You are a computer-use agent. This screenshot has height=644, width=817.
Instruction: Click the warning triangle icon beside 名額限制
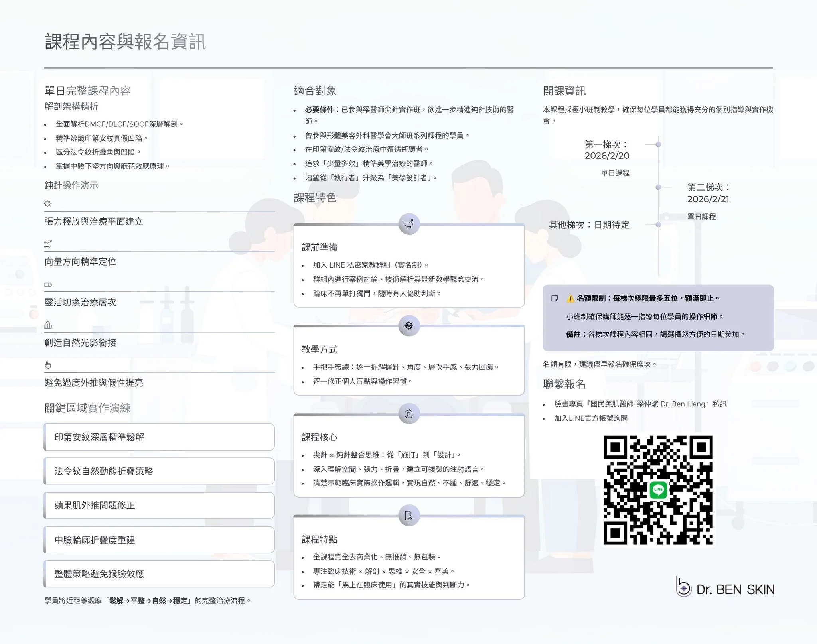570,298
